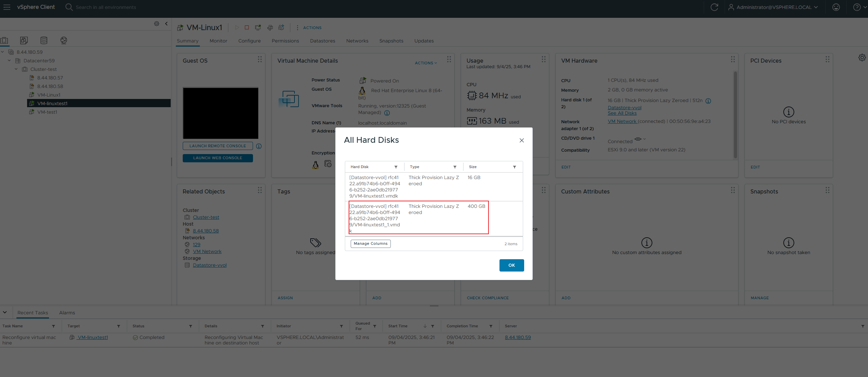
Task: Select VM-Linux1 in inventory tree
Action: [49, 95]
